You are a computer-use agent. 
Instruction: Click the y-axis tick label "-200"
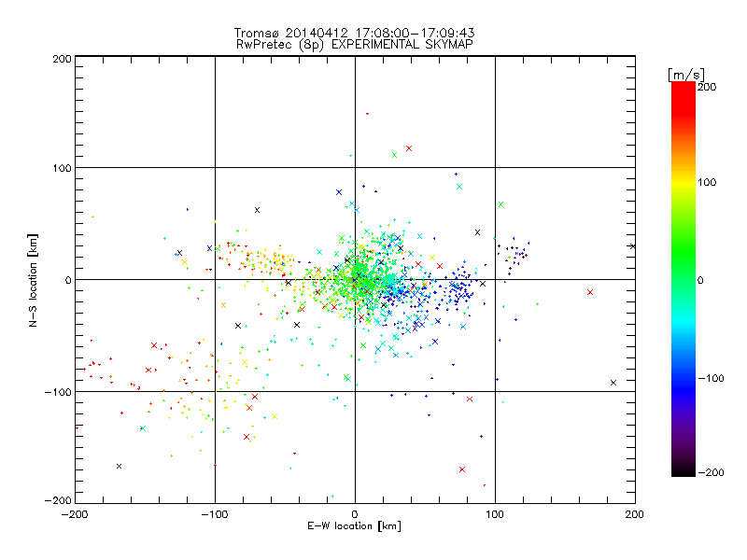(x=58, y=500)
